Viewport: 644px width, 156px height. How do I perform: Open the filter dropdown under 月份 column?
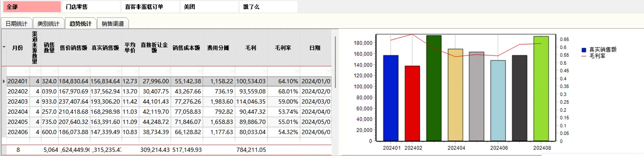tap(27, 71)
